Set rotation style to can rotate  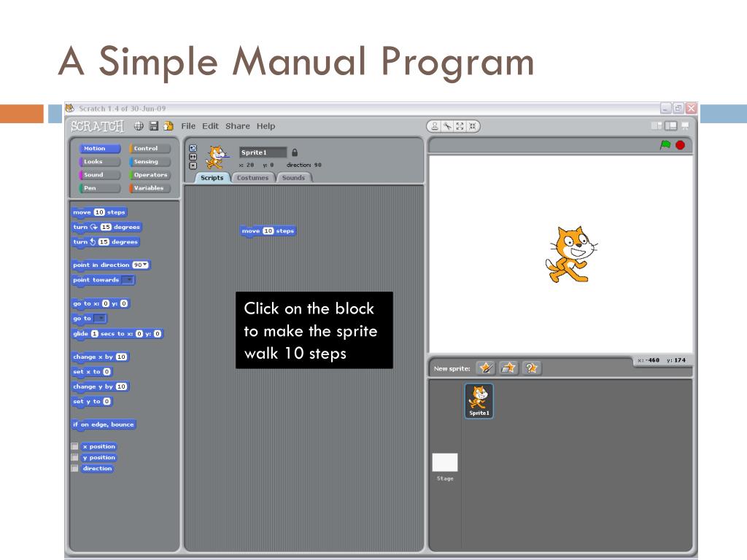point(193,148)
